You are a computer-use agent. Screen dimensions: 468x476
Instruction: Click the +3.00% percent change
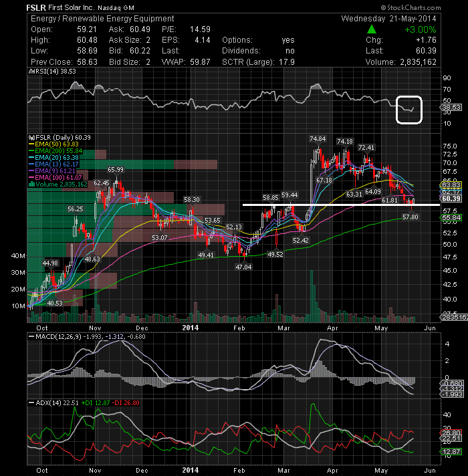click(x=421, y=29)
